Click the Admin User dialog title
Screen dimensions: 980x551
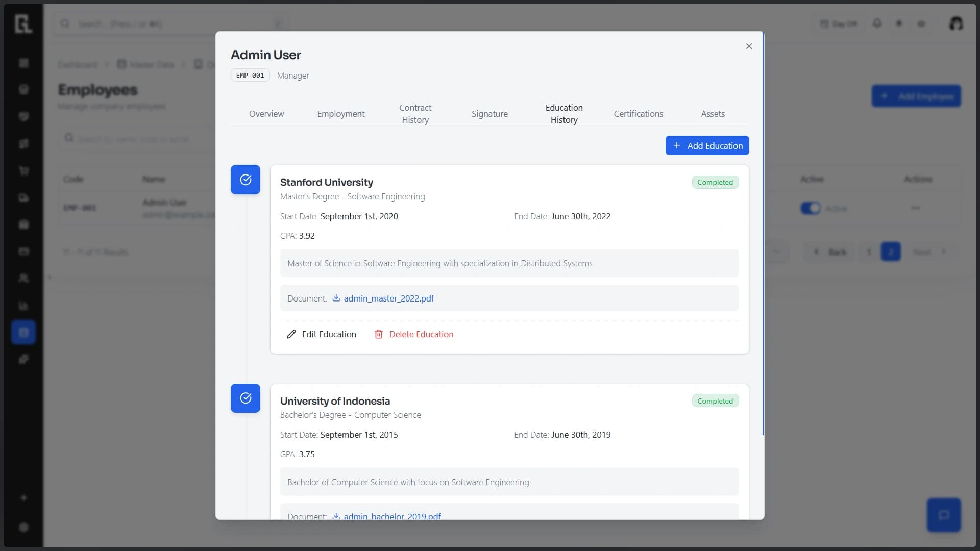[x=266, y=55]
